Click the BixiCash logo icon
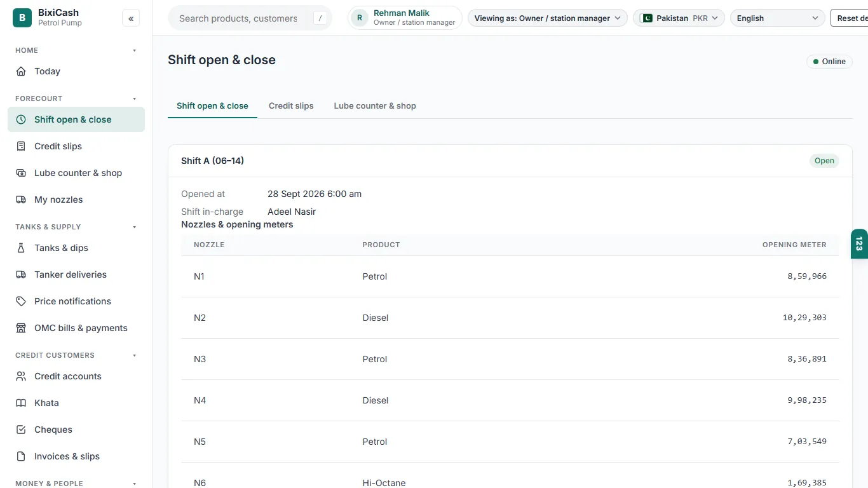The width and height of the screenshot is (868, 488). tap(22, 18)
